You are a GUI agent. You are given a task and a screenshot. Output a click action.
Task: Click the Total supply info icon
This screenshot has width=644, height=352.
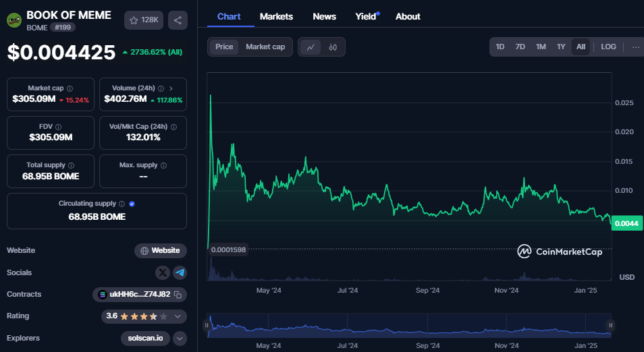[71, 165]
